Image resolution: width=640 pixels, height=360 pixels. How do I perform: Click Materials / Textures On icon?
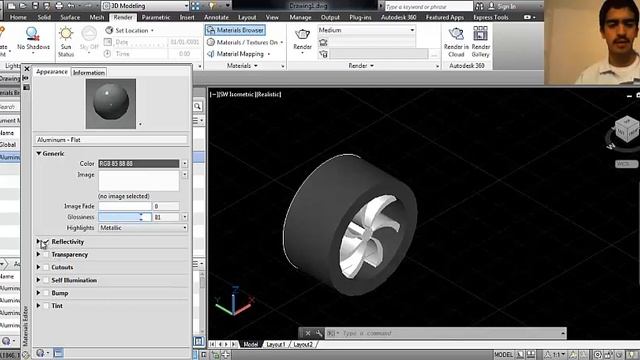(211, 42)
